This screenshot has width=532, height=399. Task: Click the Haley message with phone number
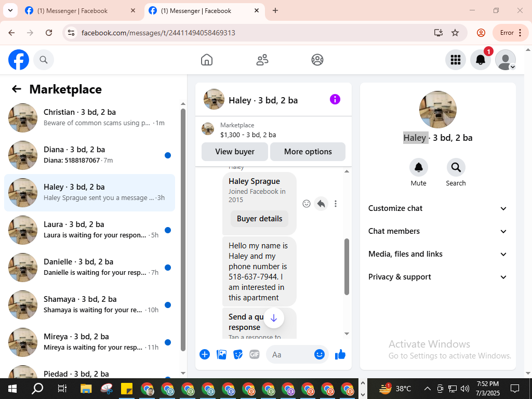[x=259, y=271]
